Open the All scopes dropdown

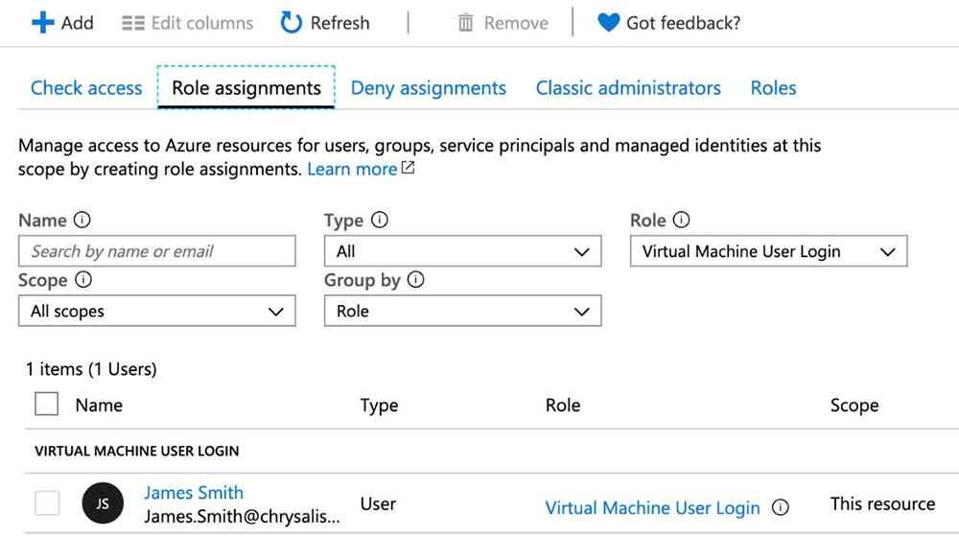point(156,312)
